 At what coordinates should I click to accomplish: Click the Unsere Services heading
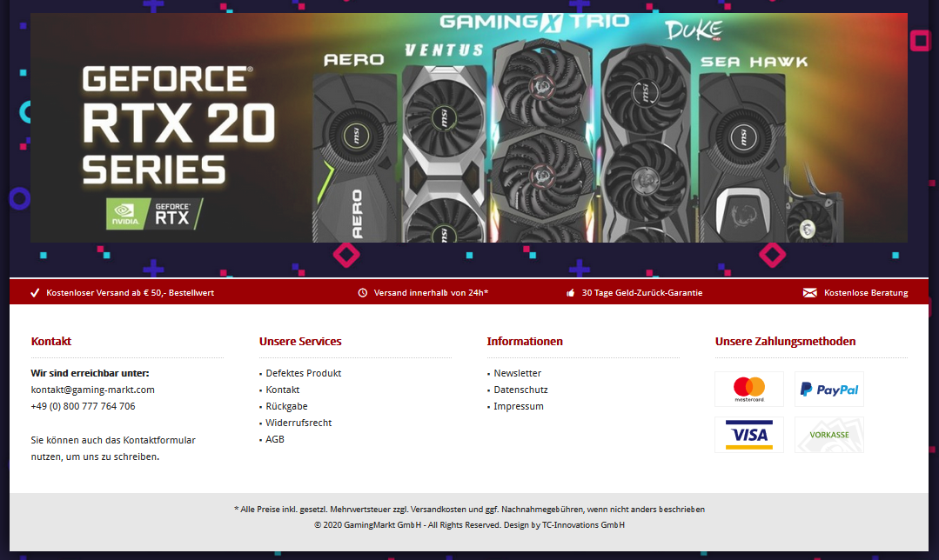coord(300,342)
